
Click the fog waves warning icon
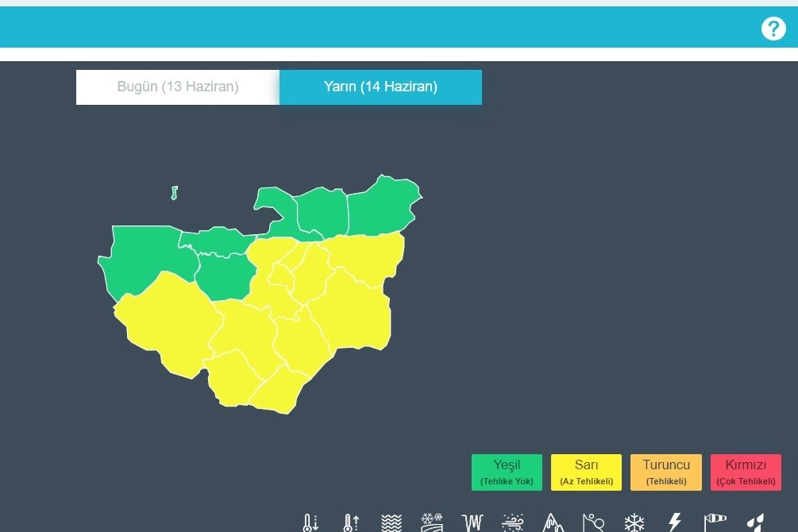[x=391, y=522]
